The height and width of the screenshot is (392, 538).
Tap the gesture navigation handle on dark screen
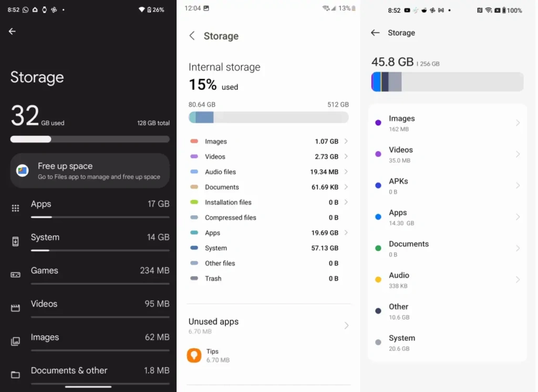point(88,387)
